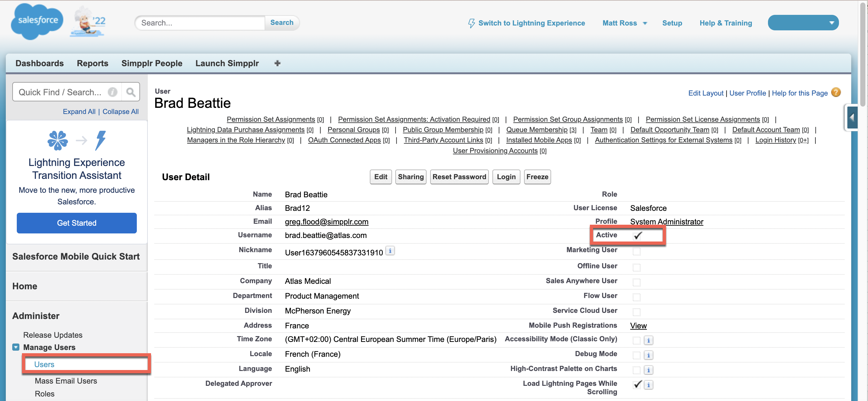Toggle the High-Contrast Palette on Charts checkbox
Image resolution: width=868 pixels, height=401 pixels.
coord(637,370)
